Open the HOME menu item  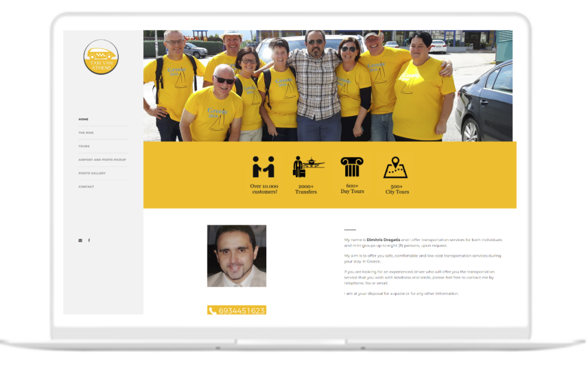coord(83,119)
